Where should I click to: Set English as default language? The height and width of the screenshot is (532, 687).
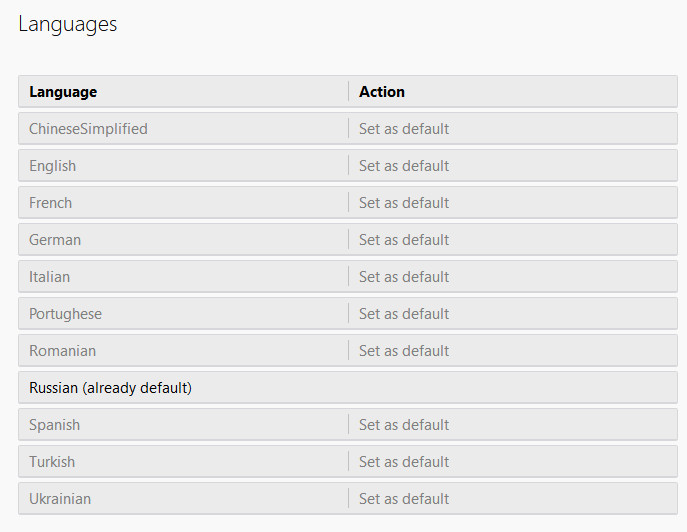(404, 166)
